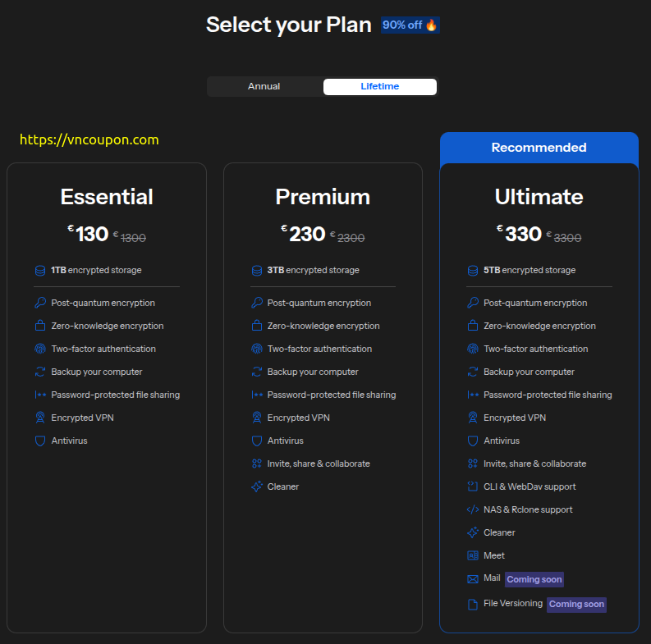Click the Meet icon in Ultimate plan

[472, 555]
